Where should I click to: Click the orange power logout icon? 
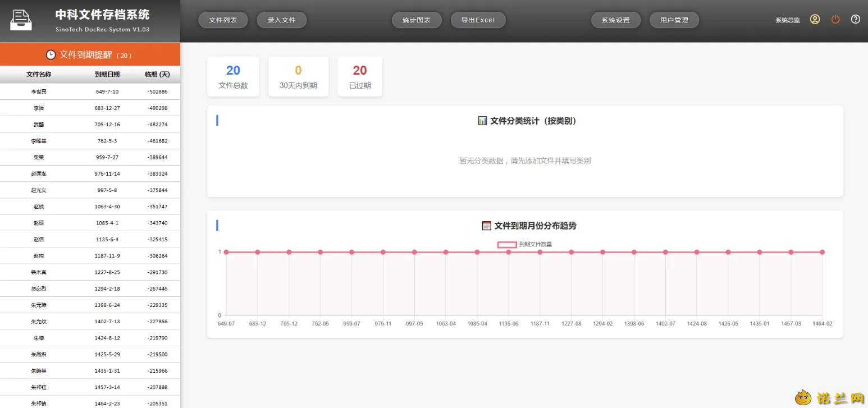click(835, 20)
